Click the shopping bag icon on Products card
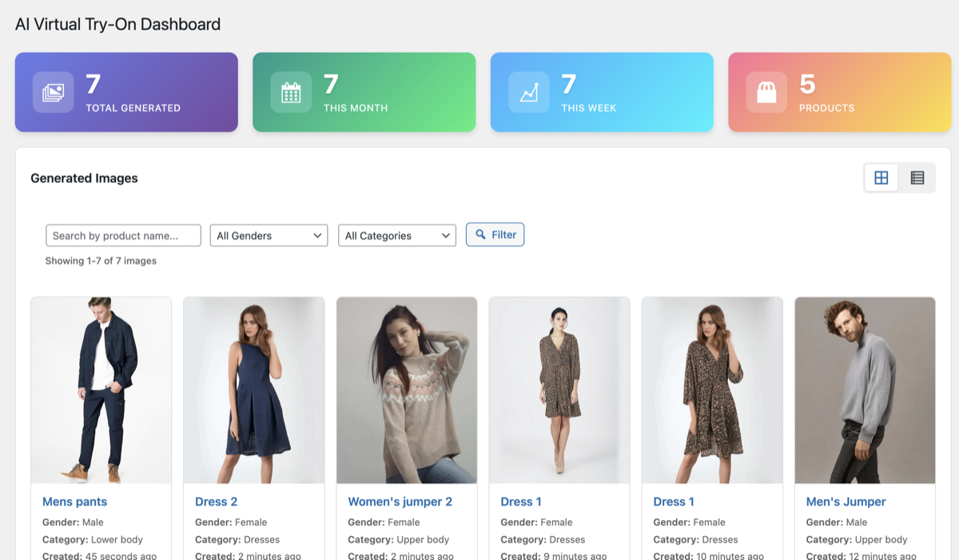 (x=767, y=91)
